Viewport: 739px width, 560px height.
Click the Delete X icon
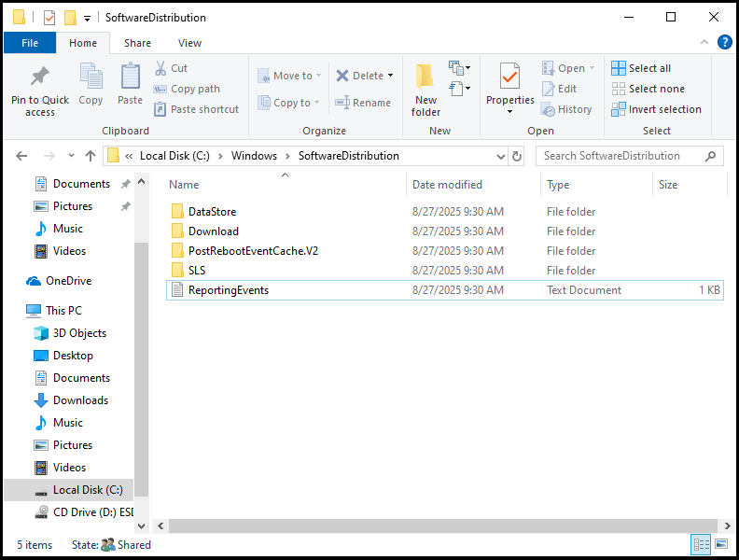pyautogui.click(x=342, y=76)
